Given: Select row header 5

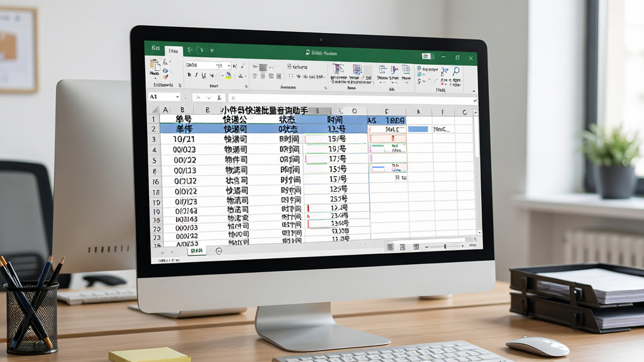Looking at the screenshot, I should click(155, 160).
